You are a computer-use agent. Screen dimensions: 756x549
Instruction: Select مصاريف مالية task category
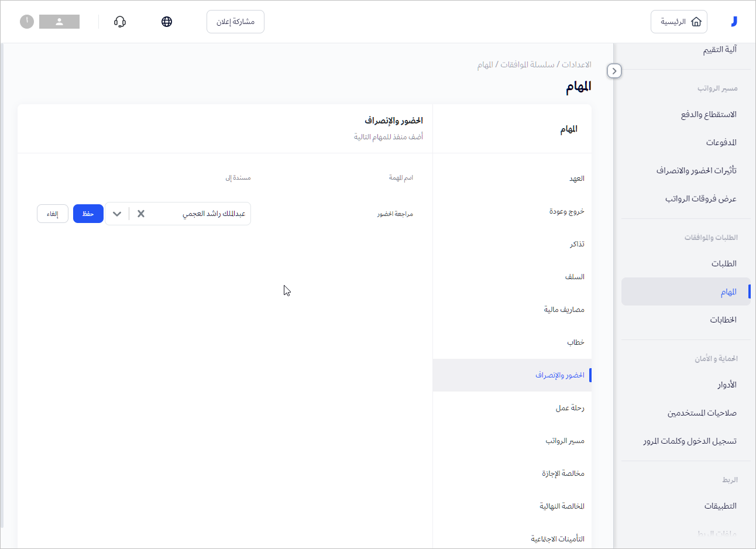coord(564,310)
